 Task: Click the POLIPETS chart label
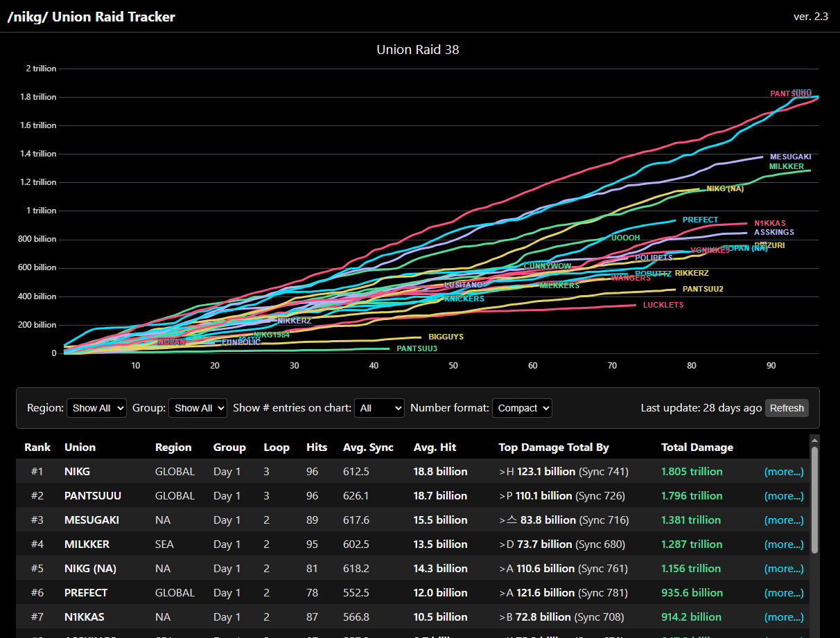point(654,258)
